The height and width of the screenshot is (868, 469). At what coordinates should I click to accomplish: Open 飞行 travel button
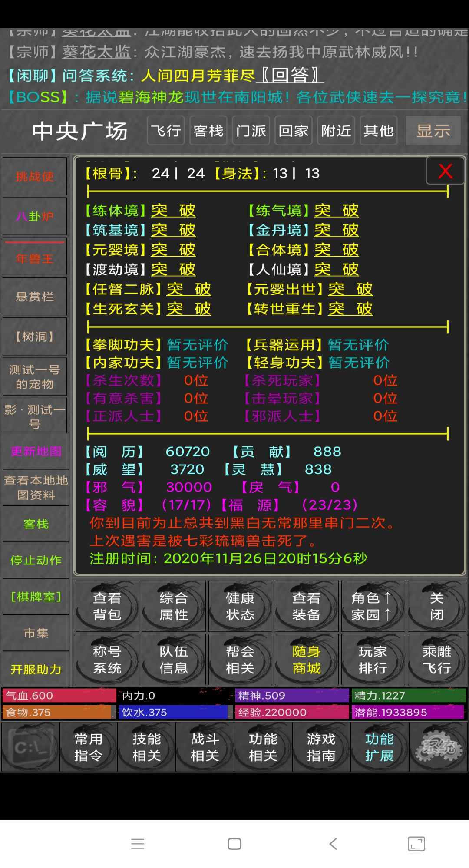coord(166,130)
